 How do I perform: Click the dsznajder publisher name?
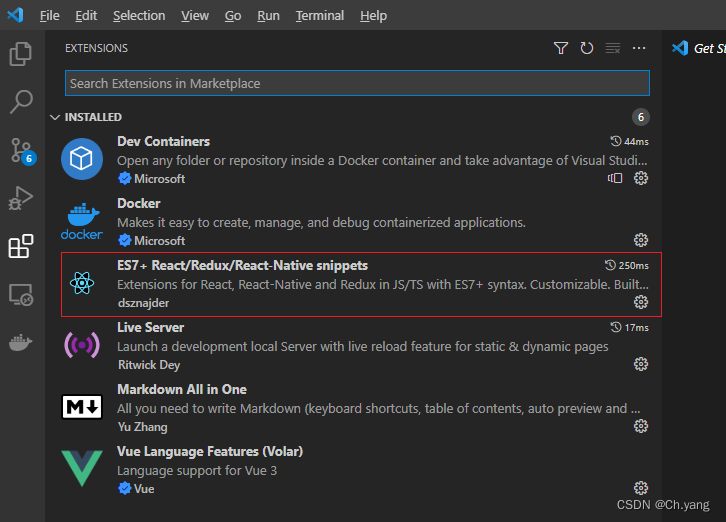144,303
